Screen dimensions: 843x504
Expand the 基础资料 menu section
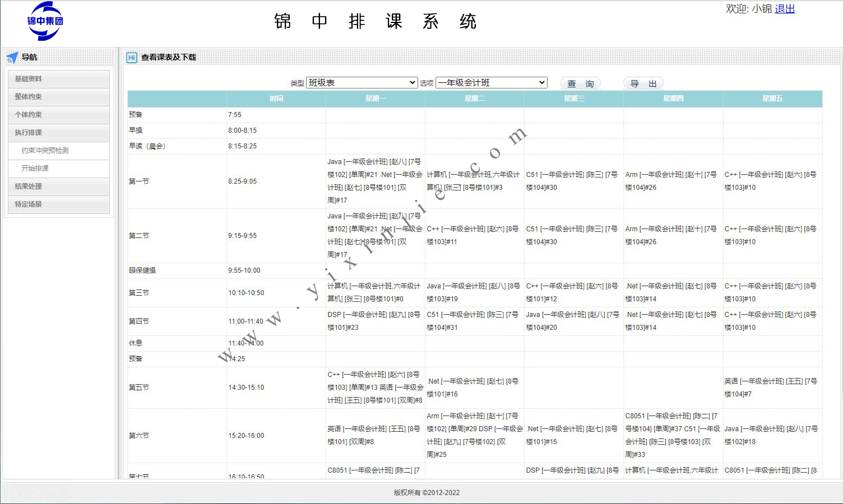(58, 79)
